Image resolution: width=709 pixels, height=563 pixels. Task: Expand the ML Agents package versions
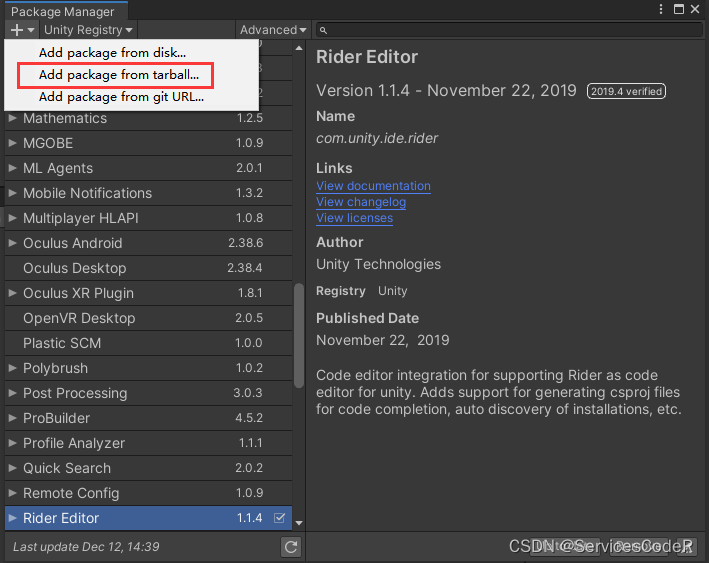[13, 168]
